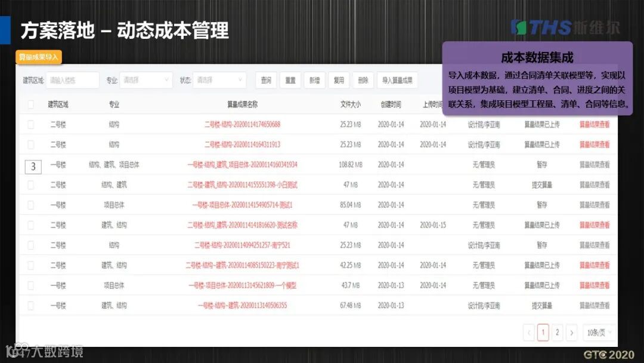
Task: Select page 1 in pagination
Action: (x=543, y=332)
